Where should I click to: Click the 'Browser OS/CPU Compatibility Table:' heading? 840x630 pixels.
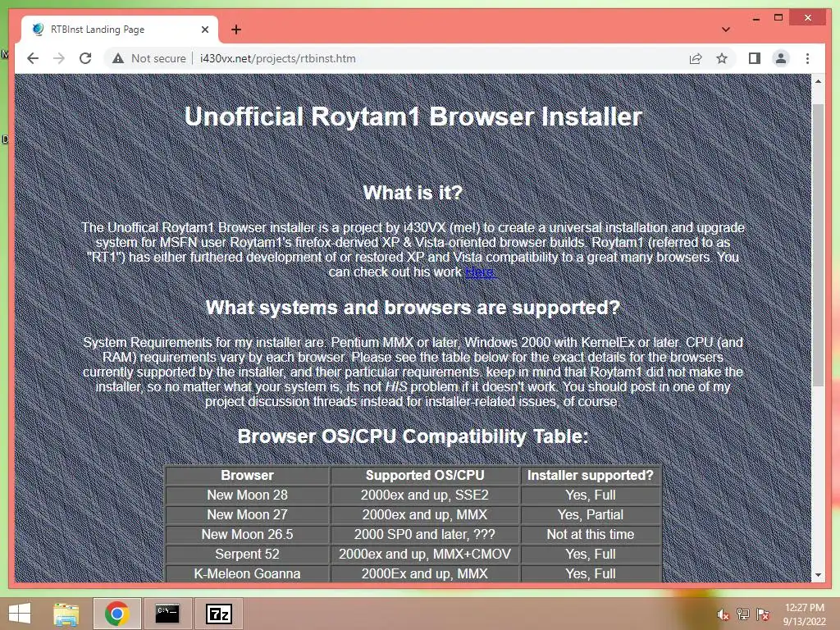(x=413, y=436)
